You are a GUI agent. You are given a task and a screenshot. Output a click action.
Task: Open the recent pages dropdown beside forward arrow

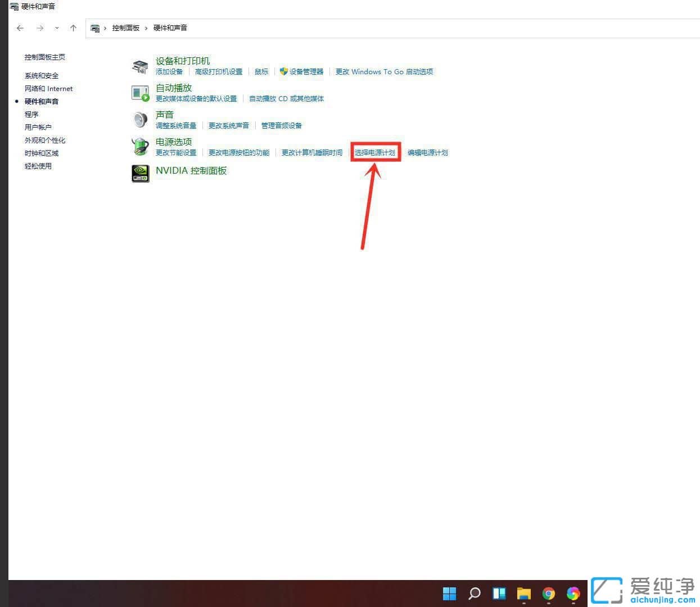click(55, 28)
